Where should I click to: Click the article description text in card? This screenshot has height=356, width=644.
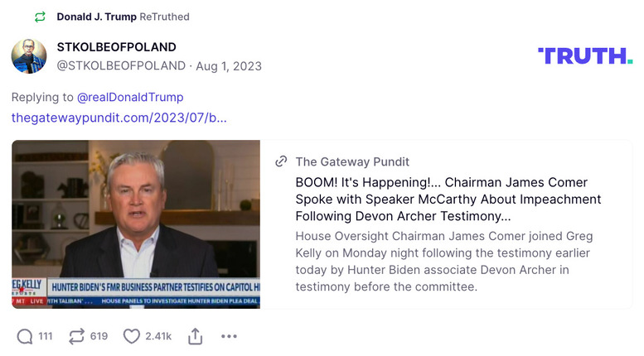[x=443, y=262]
